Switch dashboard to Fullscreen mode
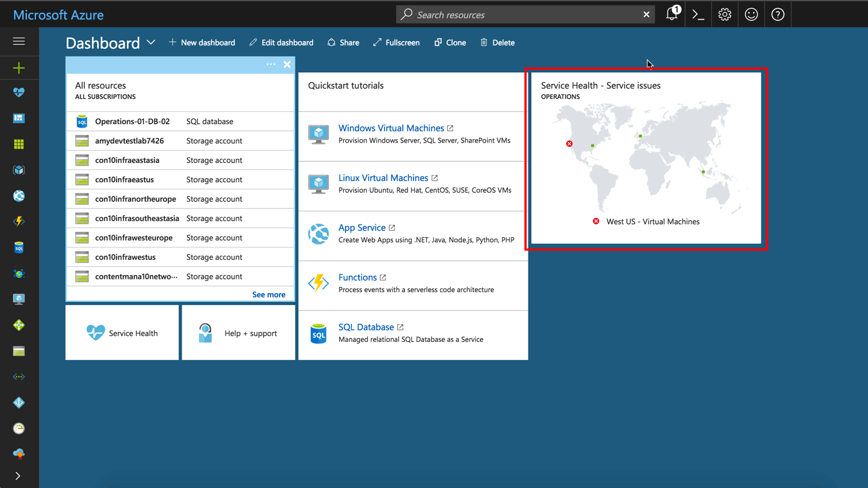The height and width of the screenshot is (488, 868). point(396,43)
